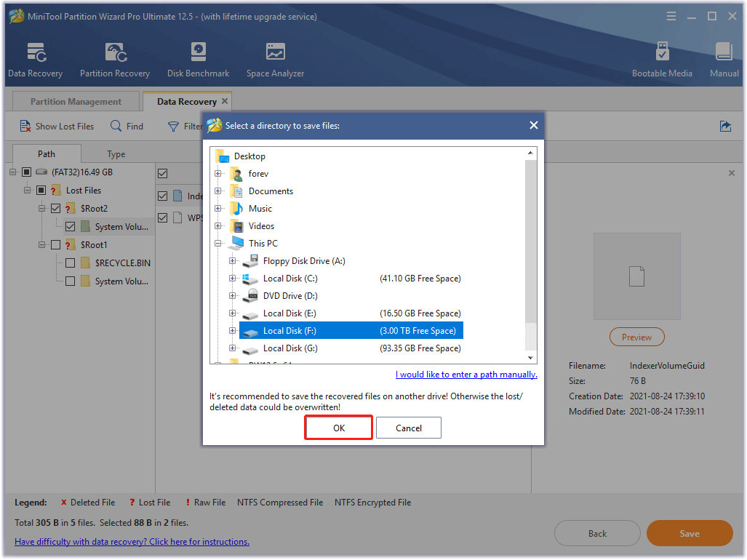Close the Data Recovery tab
The width and height of the screenshot is (747, 560).
(224, 101)
